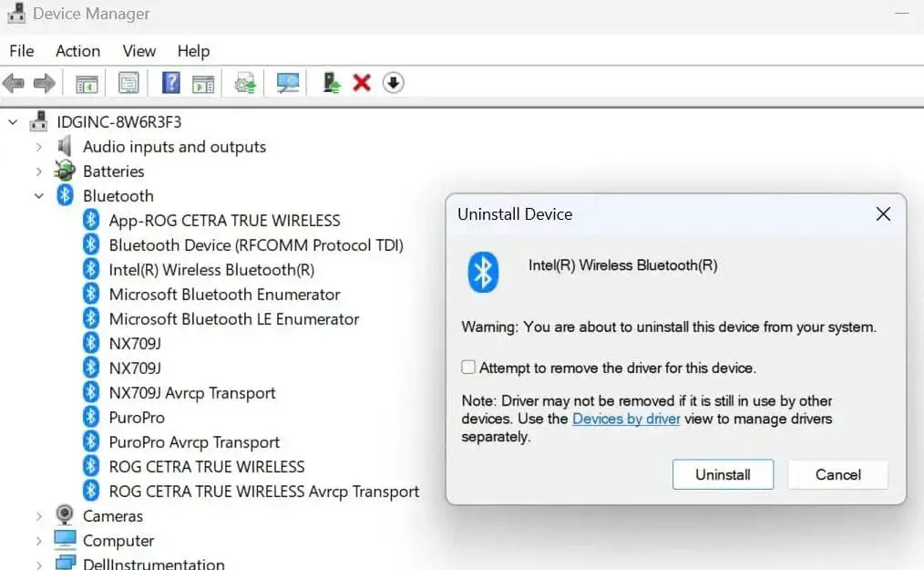Click Scan for hardware changes monitor icon
924x570 pixels.
288,84
